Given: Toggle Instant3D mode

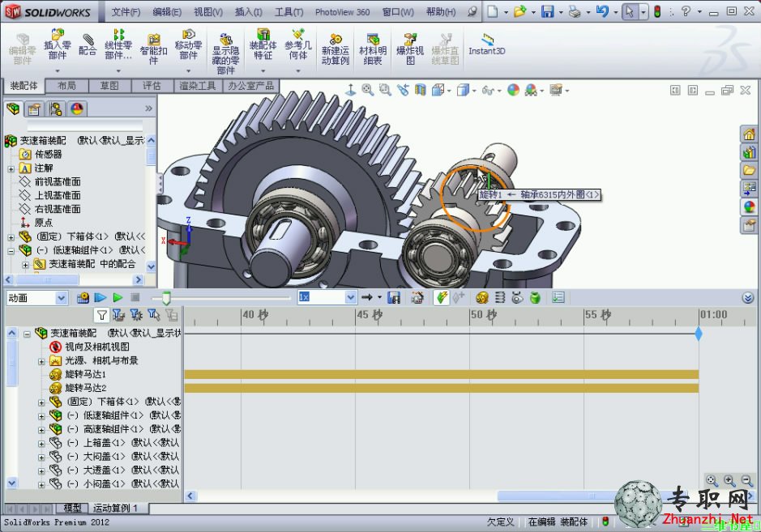Looking at the screenshot, I should point(487,45).
